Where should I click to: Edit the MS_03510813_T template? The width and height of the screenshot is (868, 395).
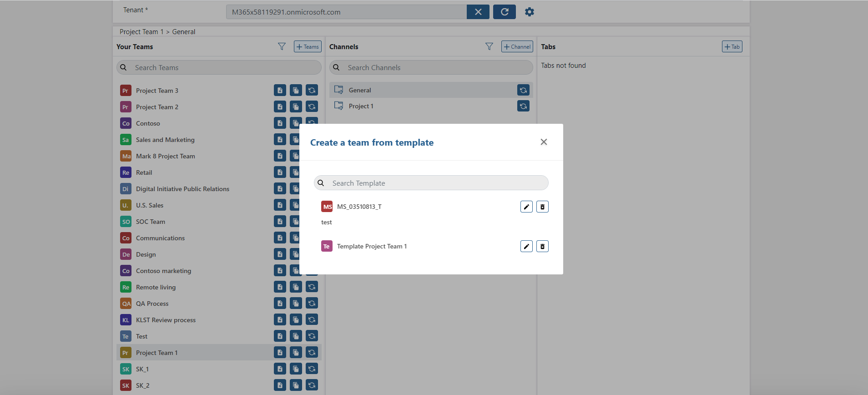526,207
